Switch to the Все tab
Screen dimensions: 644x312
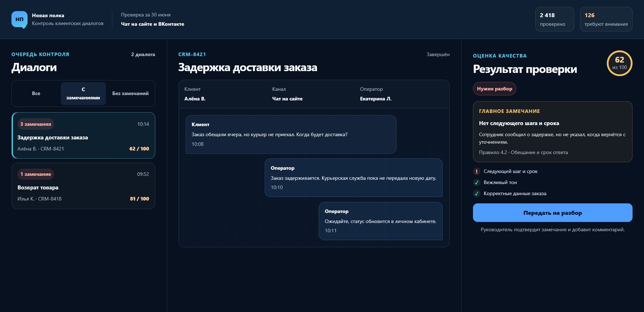click(x=36, y=93)
